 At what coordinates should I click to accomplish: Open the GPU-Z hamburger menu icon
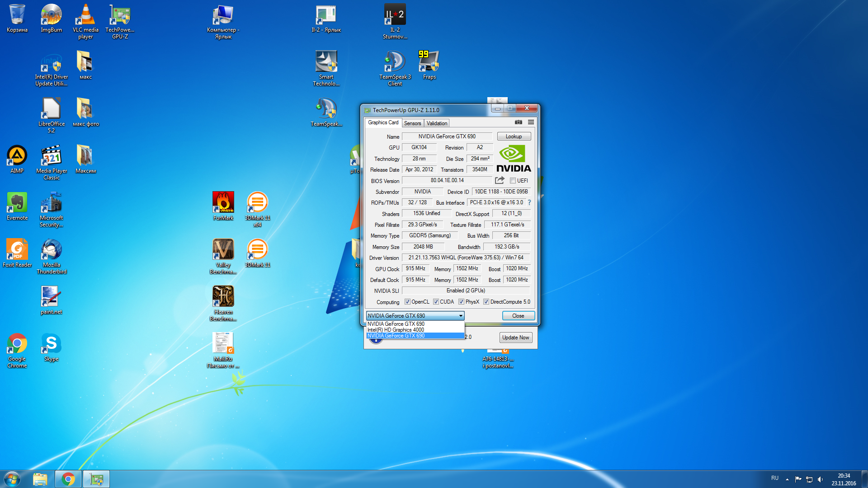(531, 122)
